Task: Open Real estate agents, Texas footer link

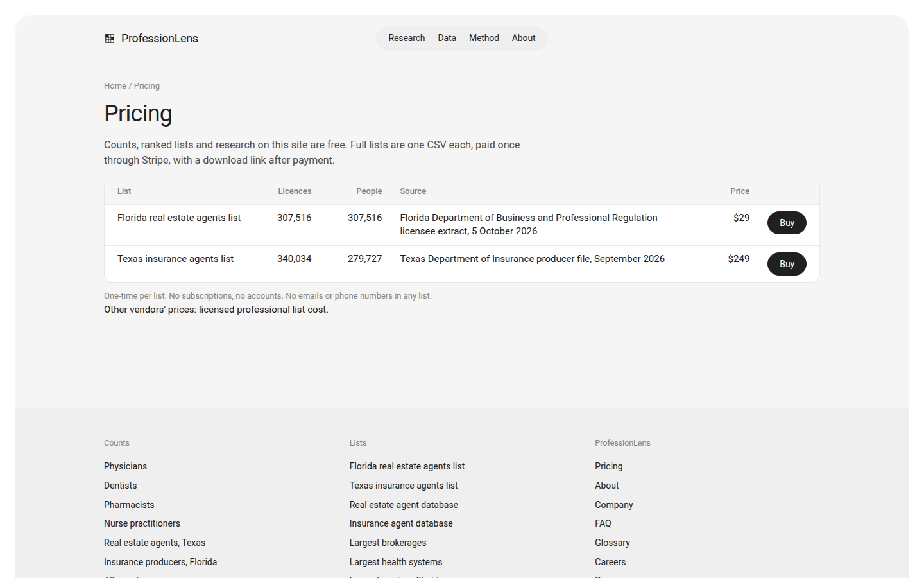Action: [x=155, y=543]
